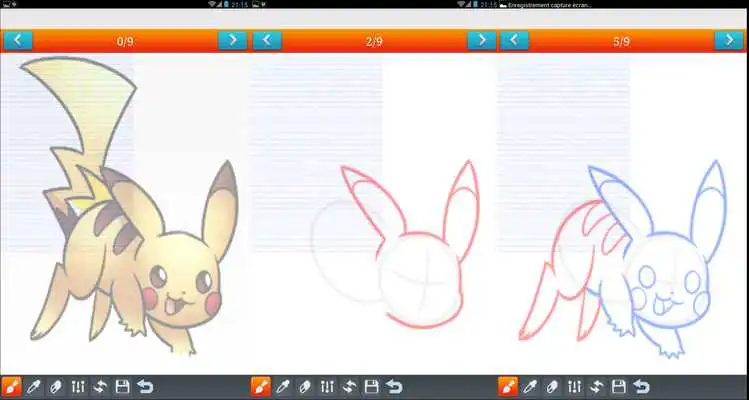Pick the eyedropper tool in the 5/9 panel
Screen dimensions: 749x400
(x=530, y=387)
